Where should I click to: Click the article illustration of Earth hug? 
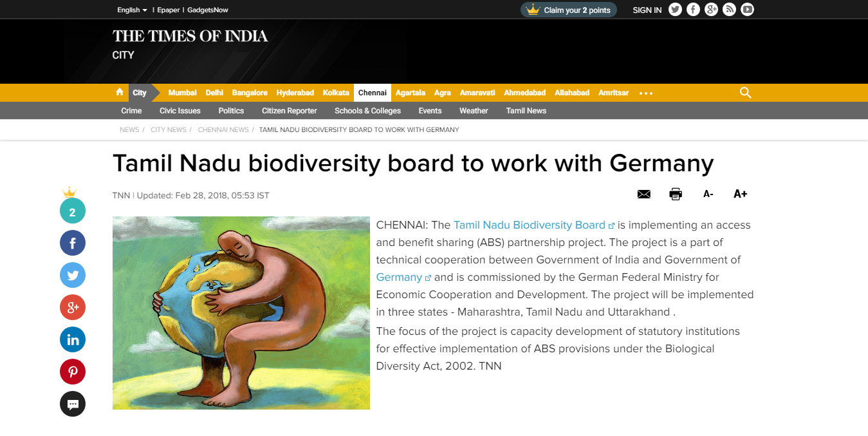pos(241,313)
